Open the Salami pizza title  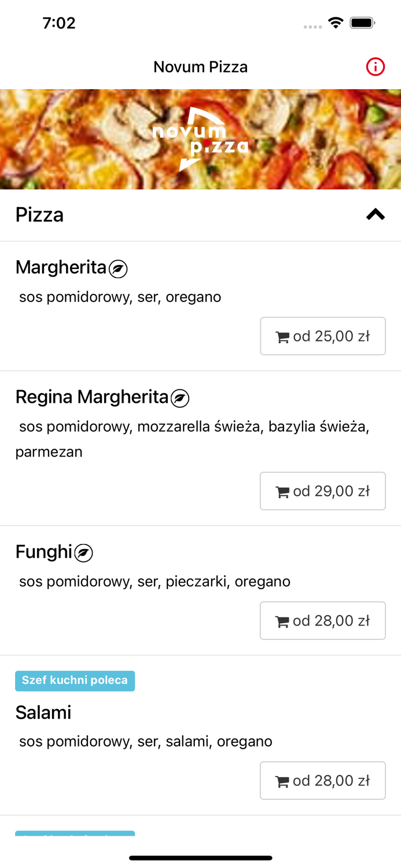[x=43, y=712]
